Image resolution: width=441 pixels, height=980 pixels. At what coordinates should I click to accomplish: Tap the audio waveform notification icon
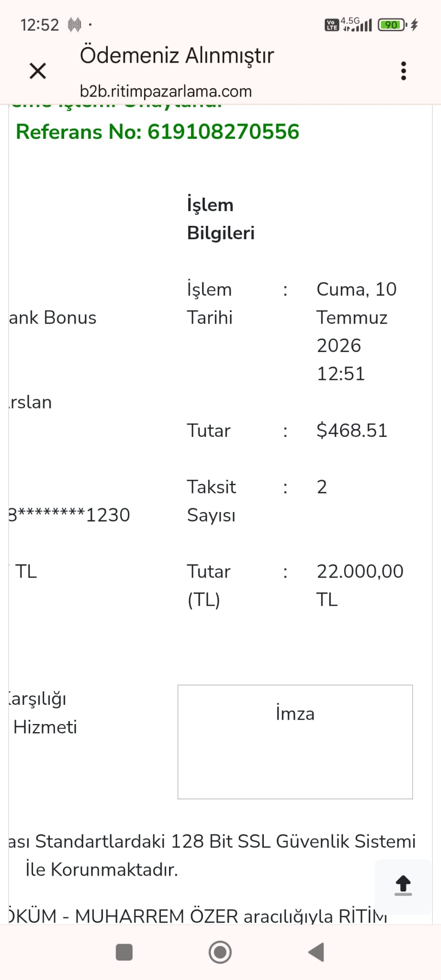[x=74, y=24]
